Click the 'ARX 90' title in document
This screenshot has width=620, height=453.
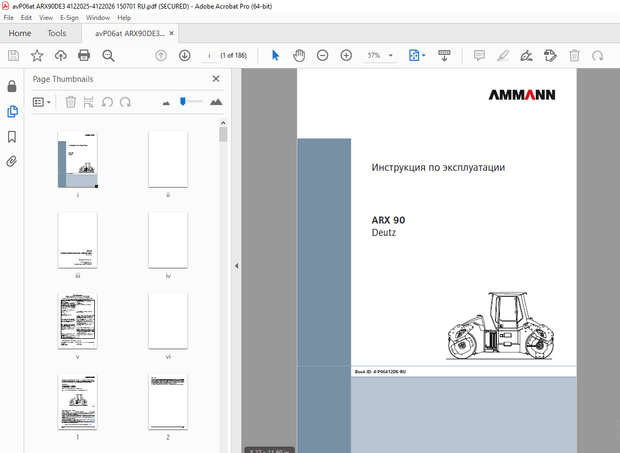pos(388,220)
